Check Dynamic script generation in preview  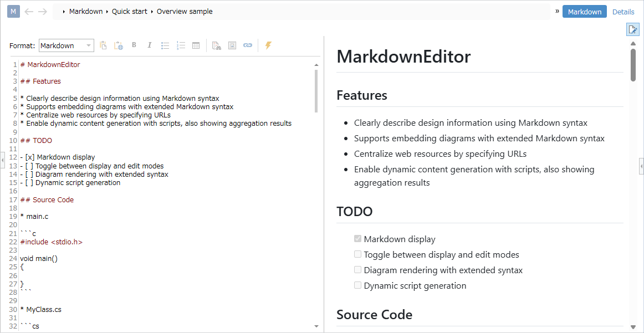click(x=357, y=285)
